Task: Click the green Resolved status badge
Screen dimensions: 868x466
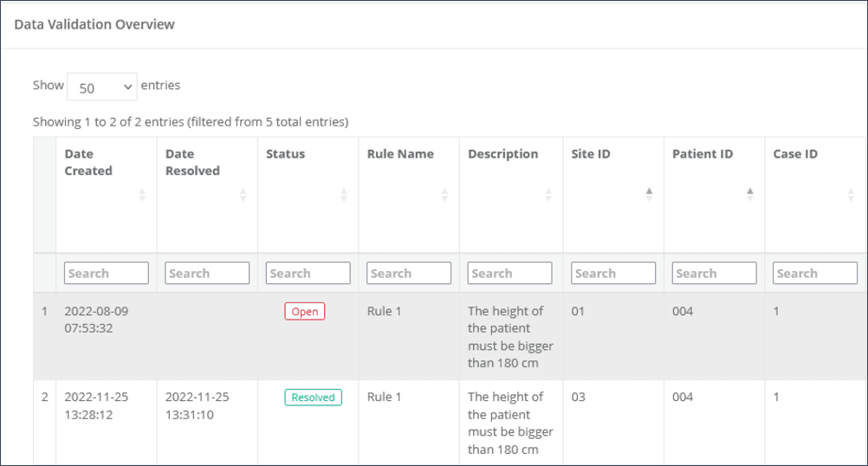Action: 313,398
